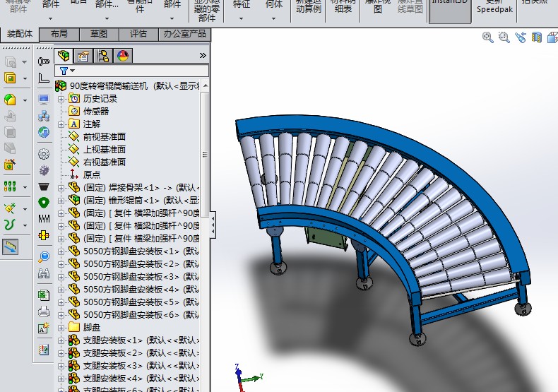558x392 pixels.
Task: Switch to the 评估 ribbon tab
Action: pyautogui.click(x=138, y=34)
